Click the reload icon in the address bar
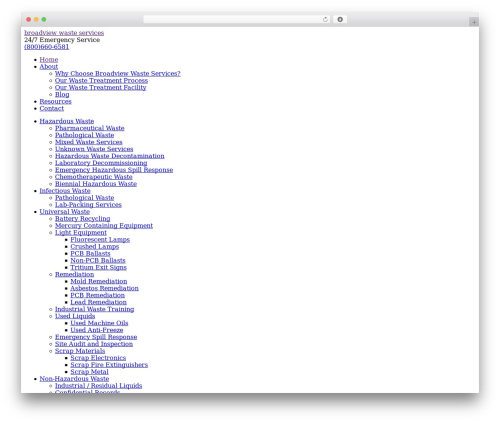Viewport: 500px width, 423px height. pyautogui.click(x=325, y=20)
